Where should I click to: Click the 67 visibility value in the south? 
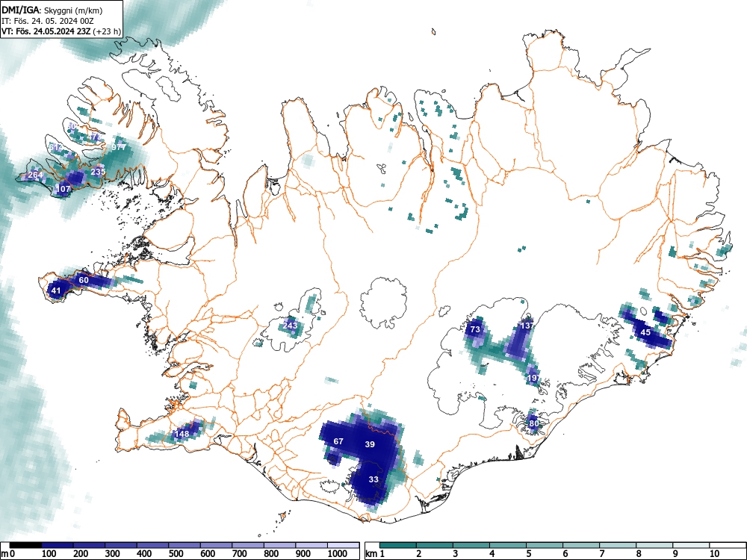click(x=338, y=441)
